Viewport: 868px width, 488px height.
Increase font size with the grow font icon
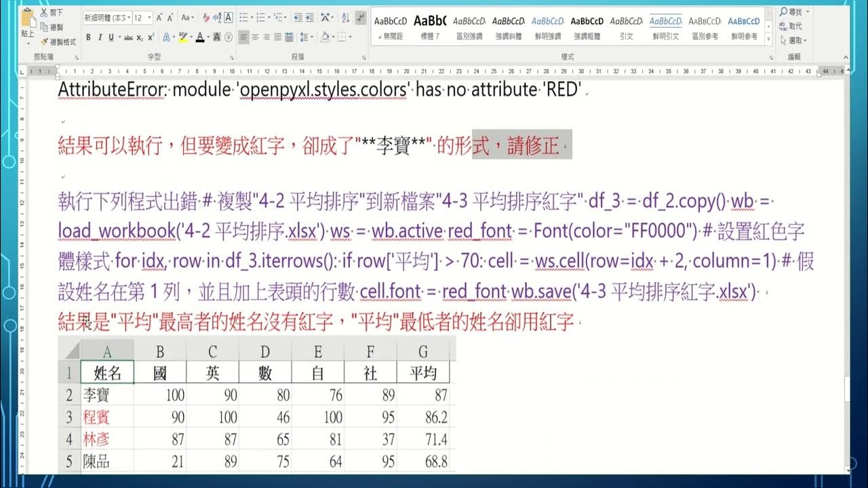pyautogui.click(x=159, y=18)
